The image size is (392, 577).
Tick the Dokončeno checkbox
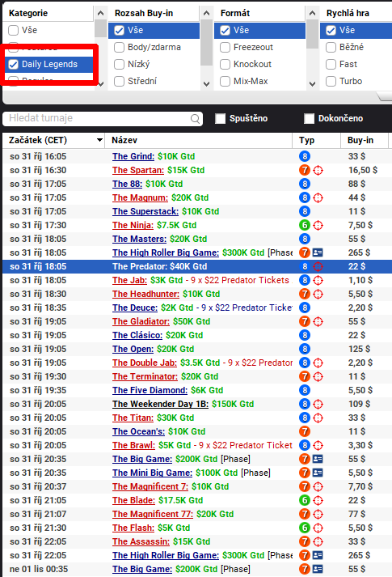[x=309, y=118]
